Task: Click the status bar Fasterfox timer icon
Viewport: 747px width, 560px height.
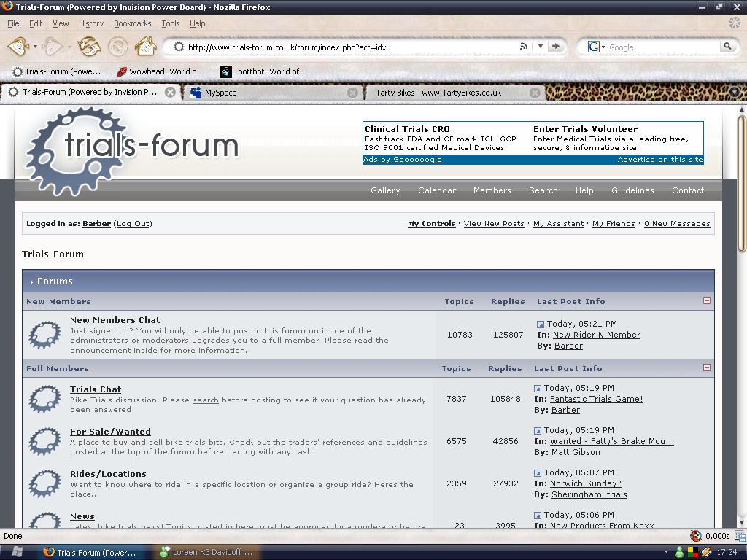Action: pos(695,536)
